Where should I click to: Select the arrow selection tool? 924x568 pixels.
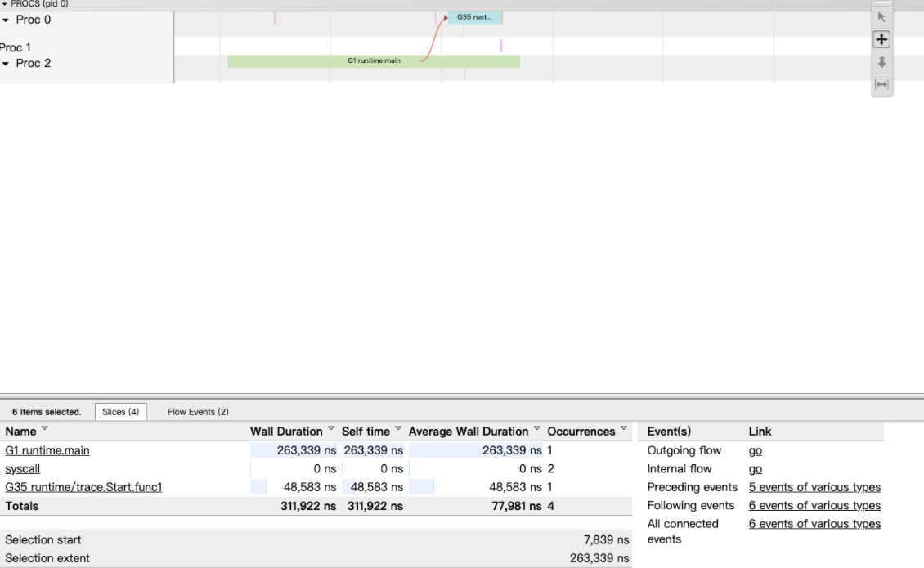pyautogui.click(x=881, y=16)
